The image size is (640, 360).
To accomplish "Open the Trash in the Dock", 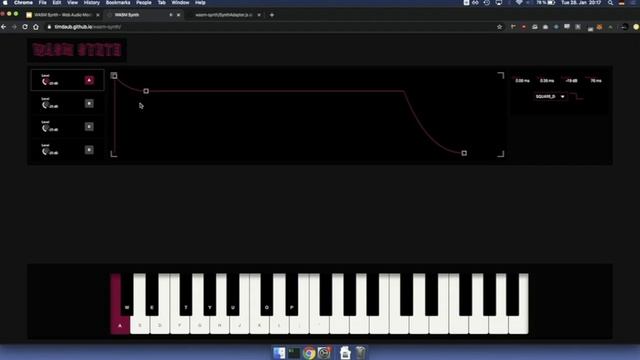I will coord(360,353).
